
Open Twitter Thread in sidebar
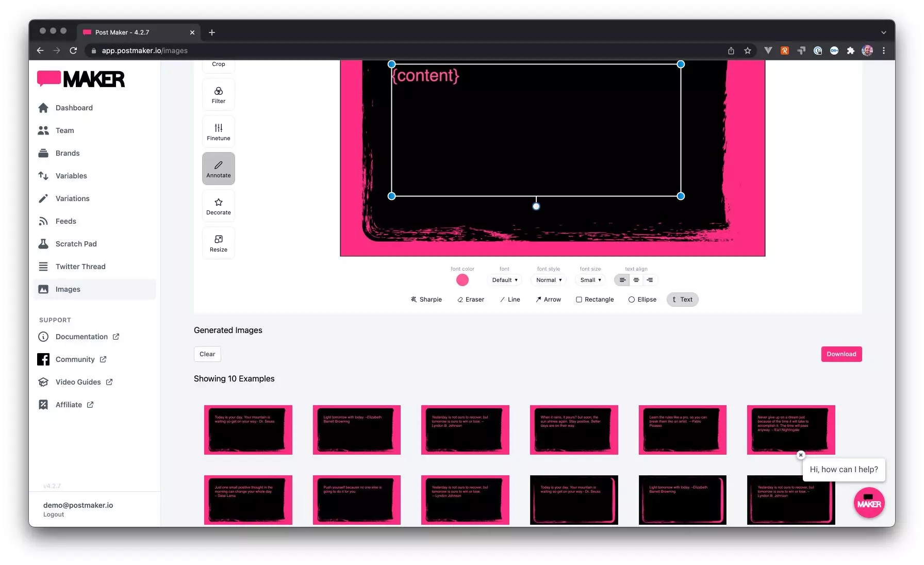point(94,267)
